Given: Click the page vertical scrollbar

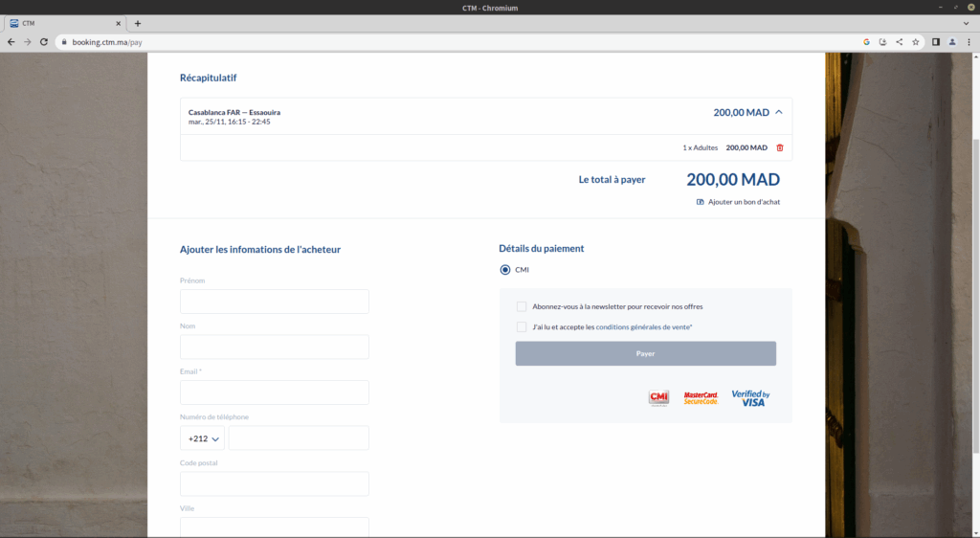Looking at the screenshot, I should pyautogui.click(x=975, y=287).
